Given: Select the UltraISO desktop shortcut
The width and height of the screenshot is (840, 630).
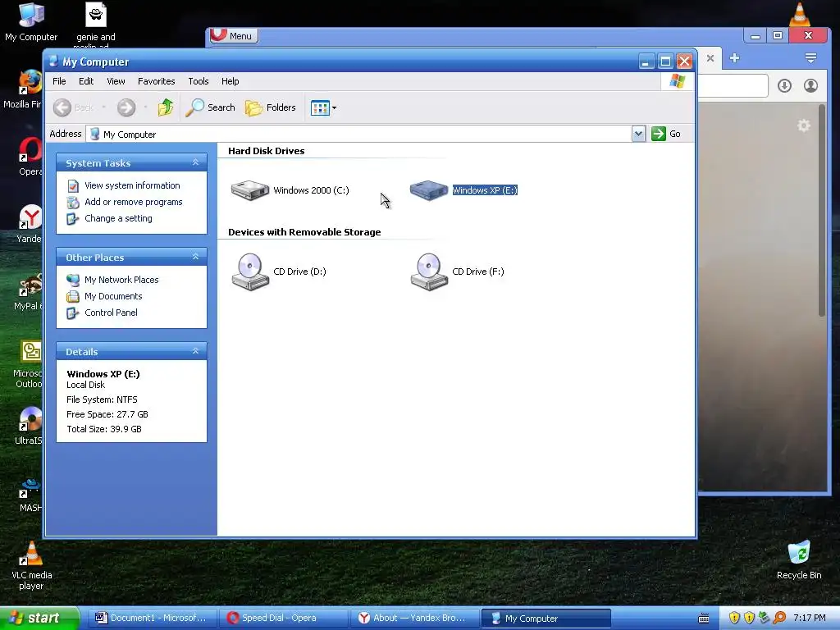Looking at the screenshot, I should coord(29,426).
